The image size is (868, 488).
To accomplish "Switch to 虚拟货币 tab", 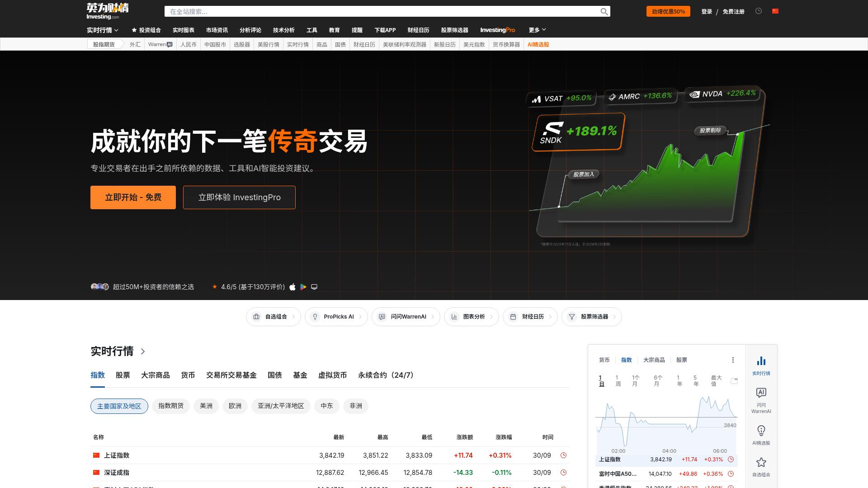I will (333, 375).
